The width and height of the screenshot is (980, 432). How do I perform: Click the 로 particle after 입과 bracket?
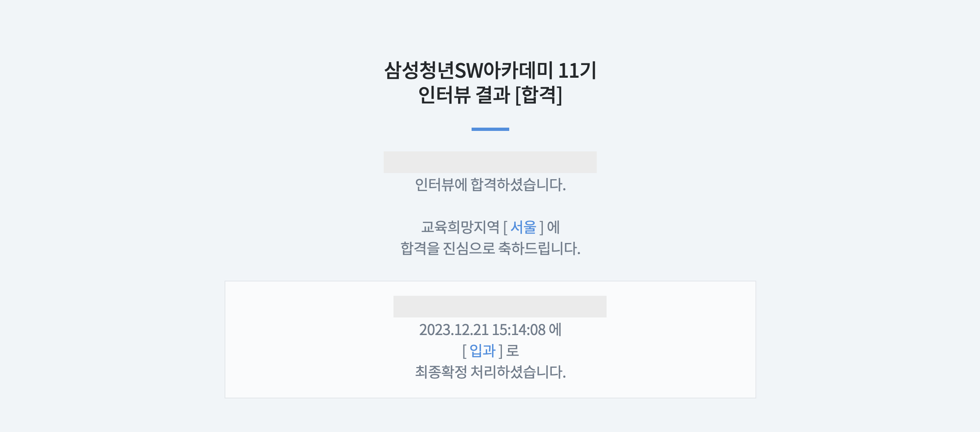click(x=512, y=351)
